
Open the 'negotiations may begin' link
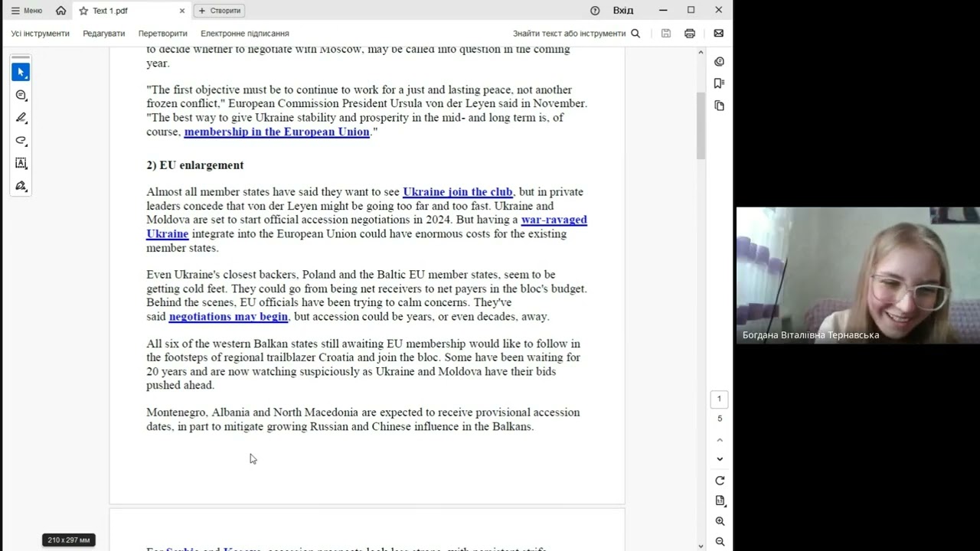click(x=228, y=317)
